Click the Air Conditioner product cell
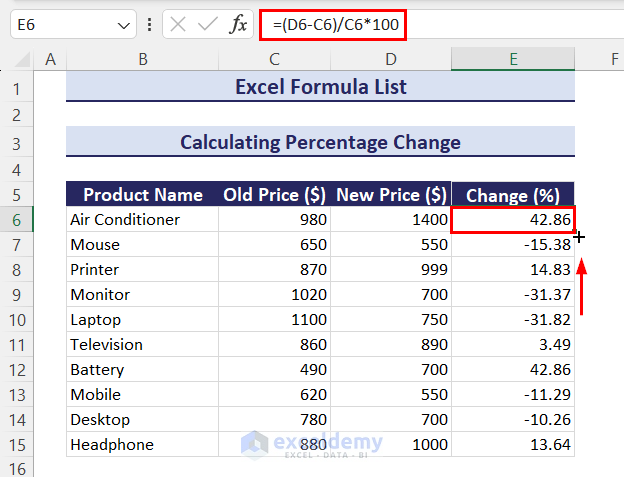This screenshot has height=477, width=624. [x=142, y=219]
